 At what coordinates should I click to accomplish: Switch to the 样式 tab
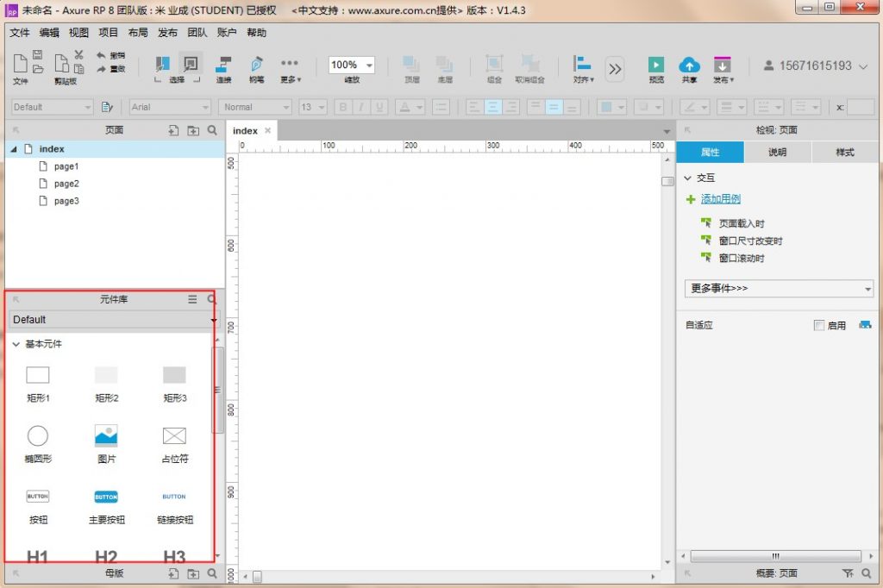[845, 153]
